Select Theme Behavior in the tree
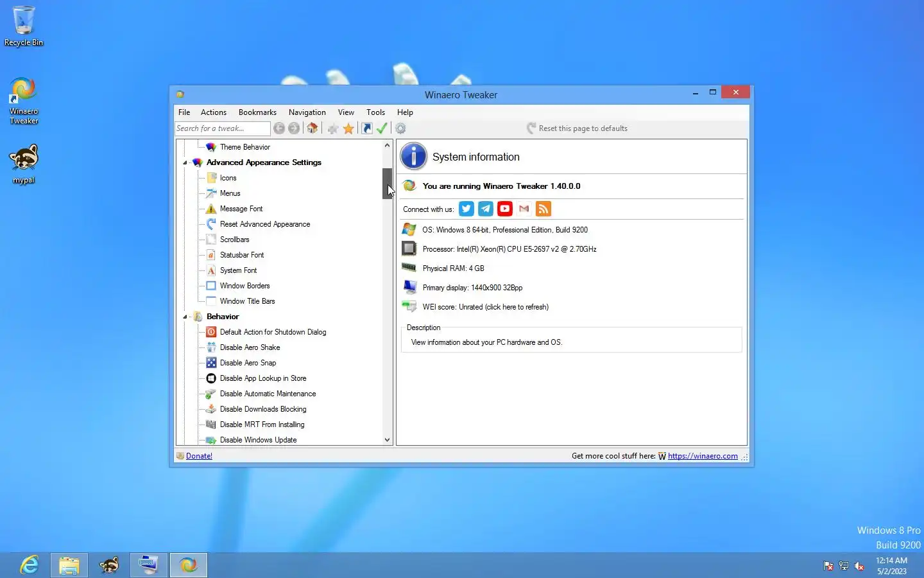924x578 pixels. pyautogui.click(x=244, y=147)
